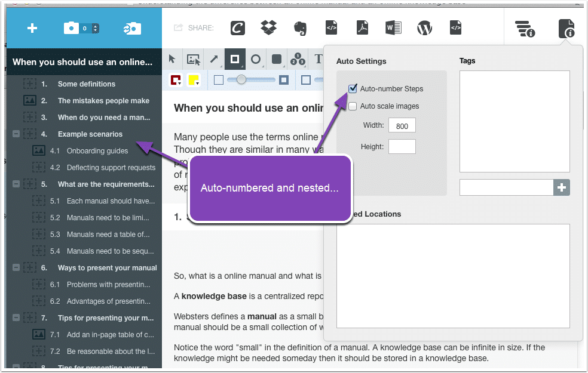Click the Dropbox share icon

(x=269, y=27)
